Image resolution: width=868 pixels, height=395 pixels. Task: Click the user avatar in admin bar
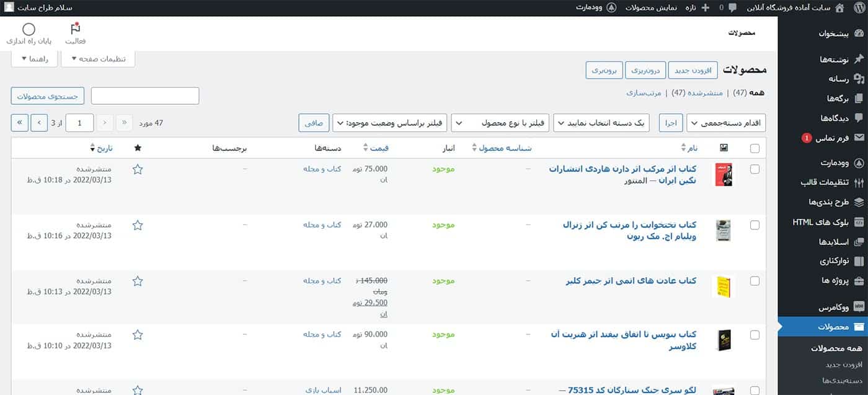[9, 8]
